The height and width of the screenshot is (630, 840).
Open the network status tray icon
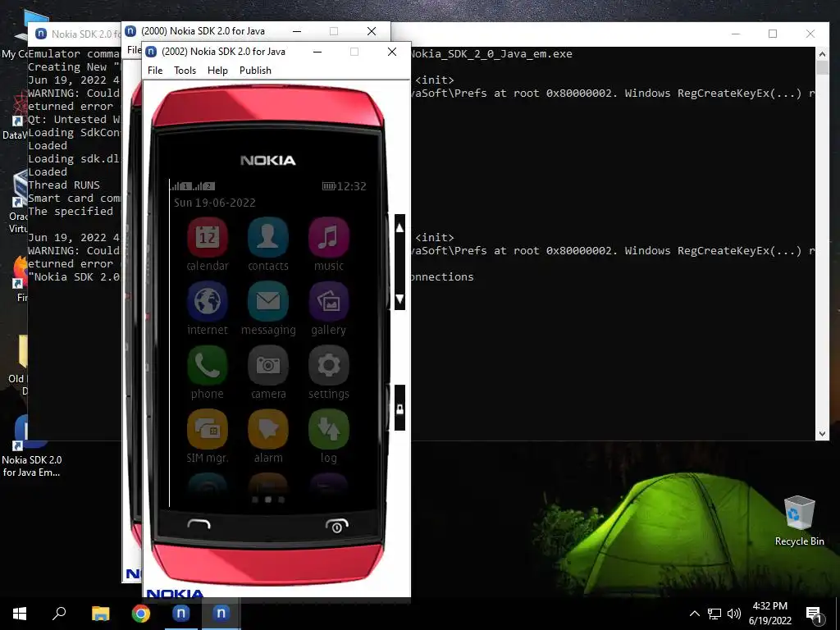pyautogui.click(x=714, y=614)
